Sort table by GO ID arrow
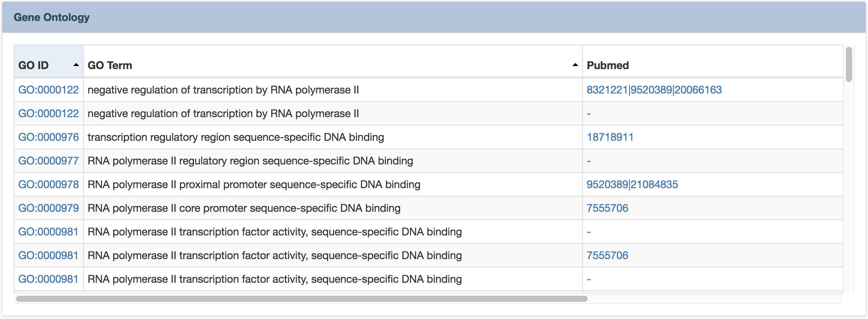 (x=76, y=65)
